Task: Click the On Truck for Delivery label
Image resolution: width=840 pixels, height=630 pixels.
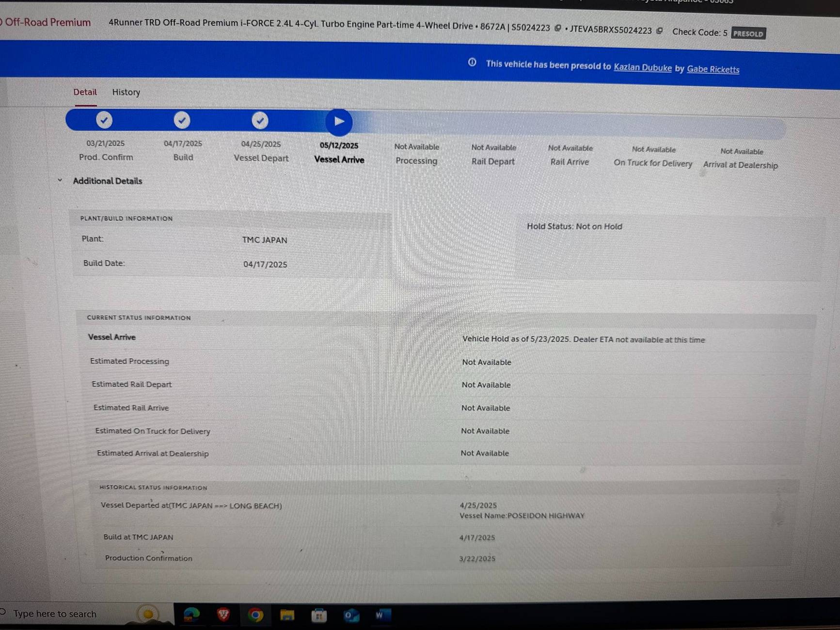Action: [653, 163]
